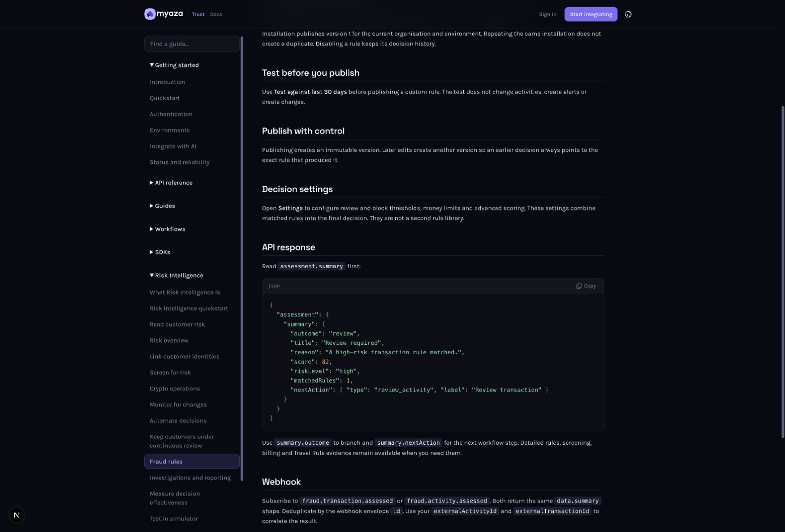Image resolution: width=785 pixels, height=532 pixels.
Task: Open the Introduction guide
Action: tap(168, 82)
